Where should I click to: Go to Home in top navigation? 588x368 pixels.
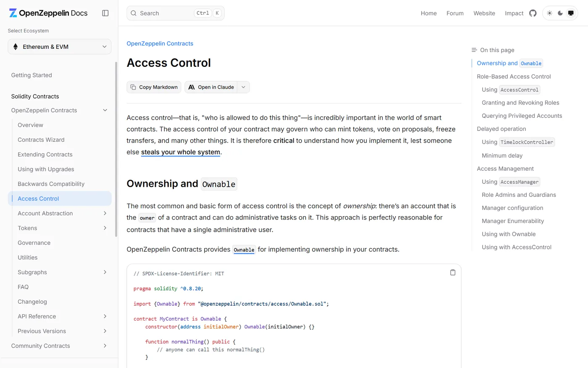[x=429, y=13]
